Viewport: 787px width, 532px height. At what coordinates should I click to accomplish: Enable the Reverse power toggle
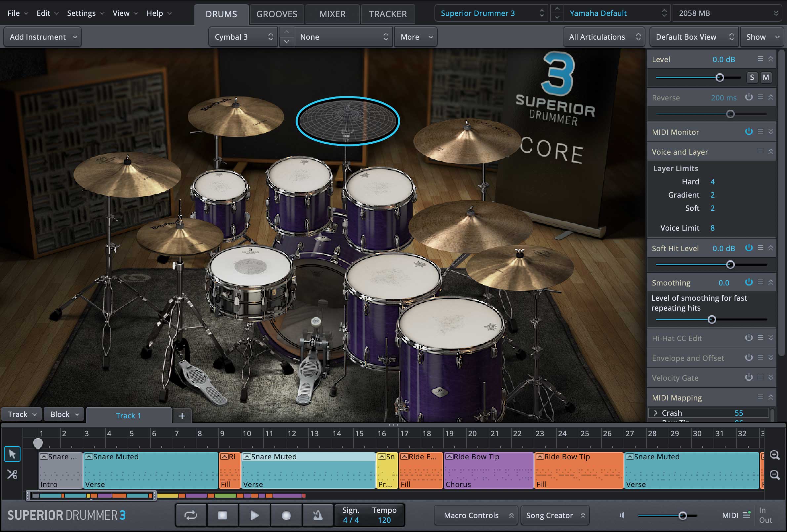(749, 97)
